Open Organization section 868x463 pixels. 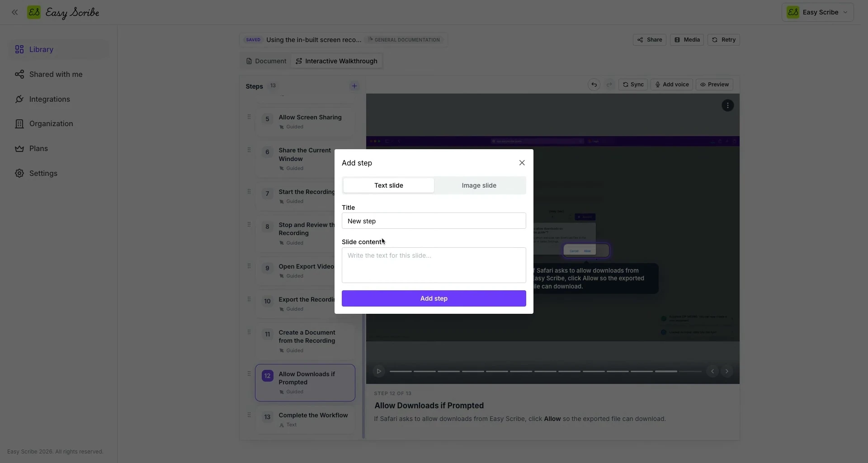pos(59,123)
